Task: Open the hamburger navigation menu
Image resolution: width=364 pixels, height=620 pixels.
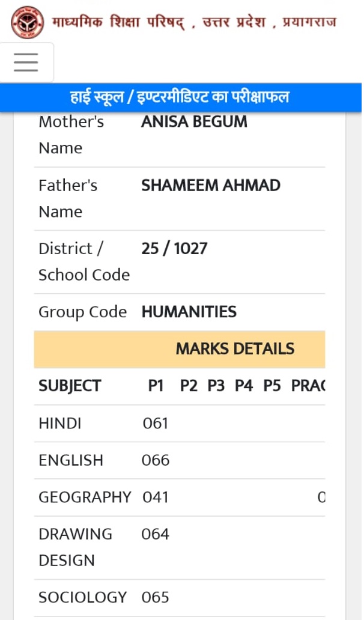Action: click(x=26, y=62)
